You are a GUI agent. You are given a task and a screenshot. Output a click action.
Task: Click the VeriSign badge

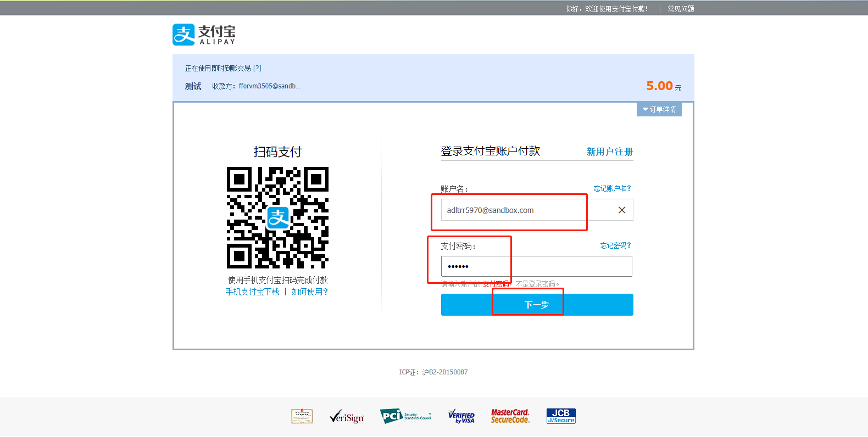pos(347,417)
